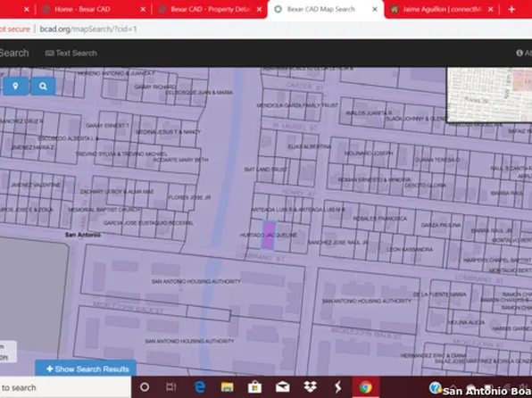This screenshot has height=398, width=532.
Task: Open Task View in the taskbar
Action: (x=171, y=386)
